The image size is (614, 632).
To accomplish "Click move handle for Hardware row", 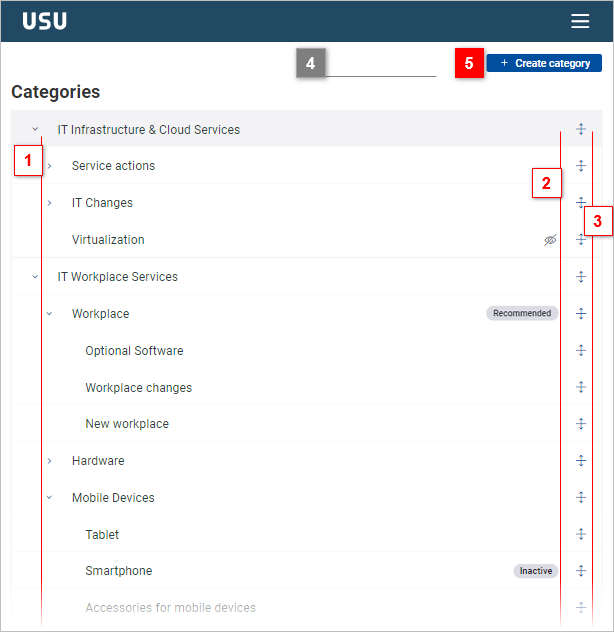I will [x=581, y=461].
